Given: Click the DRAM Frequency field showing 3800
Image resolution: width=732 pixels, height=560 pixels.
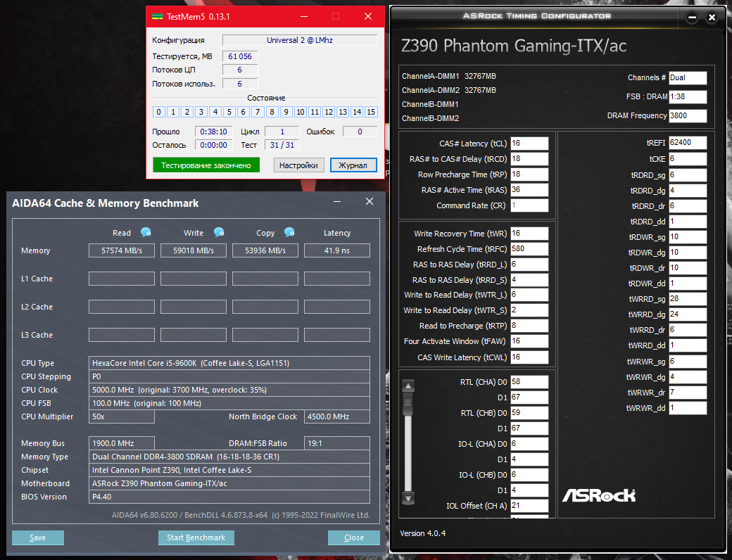Looking at the screenshot, I should (688, 116).
